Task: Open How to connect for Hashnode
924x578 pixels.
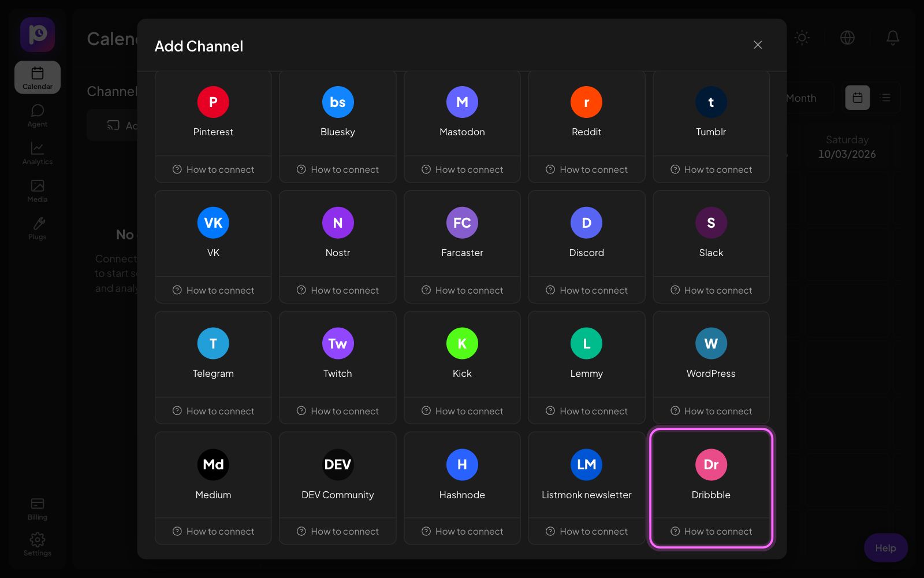Action: (462, 531)
